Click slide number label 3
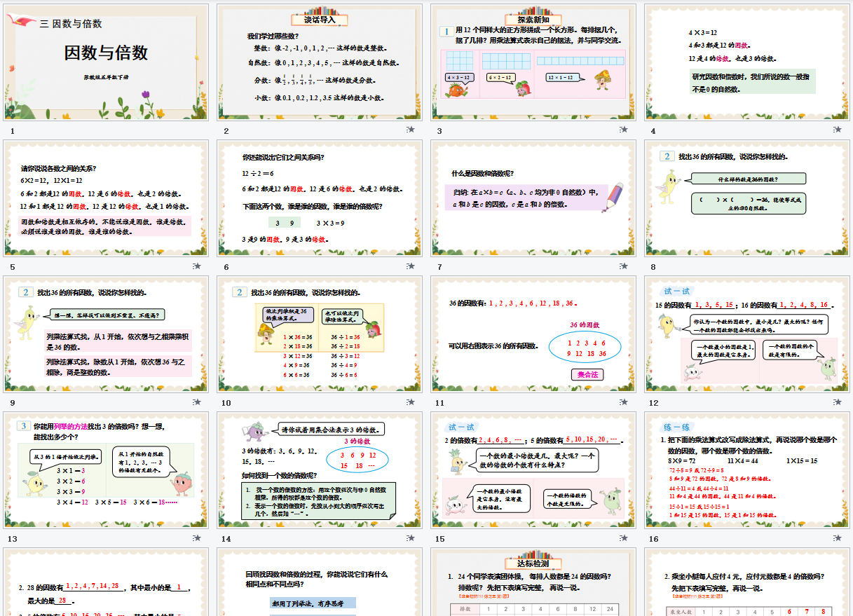853x616 pixels. pos(439,131)
